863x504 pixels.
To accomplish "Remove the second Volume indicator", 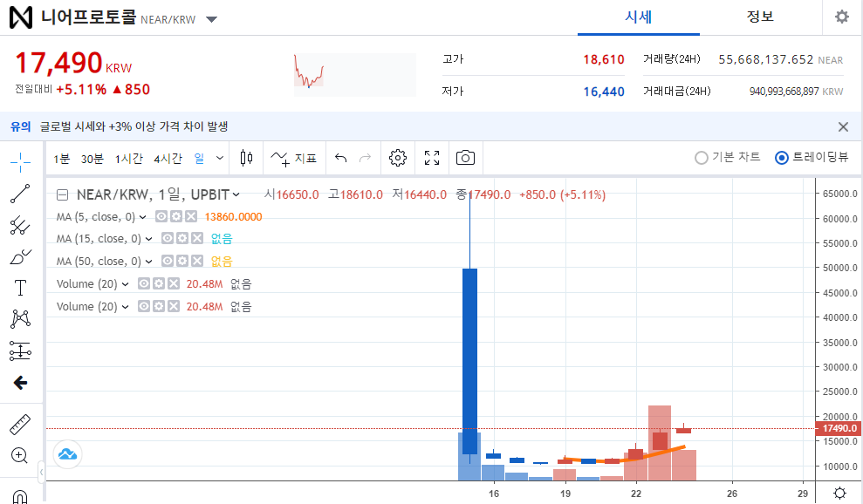I will pos(174,306).
